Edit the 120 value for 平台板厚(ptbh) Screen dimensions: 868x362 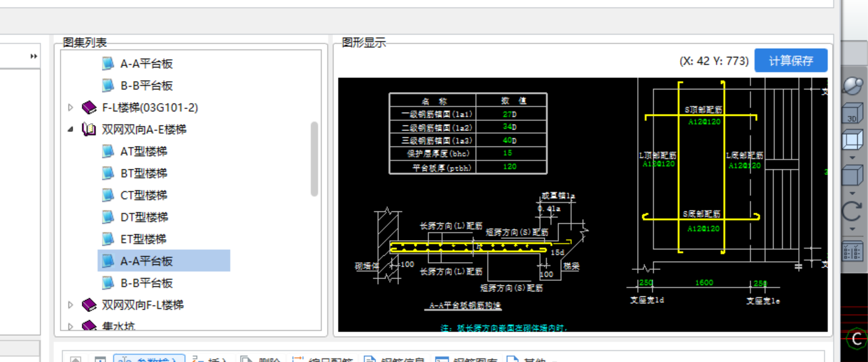[510, 166]
